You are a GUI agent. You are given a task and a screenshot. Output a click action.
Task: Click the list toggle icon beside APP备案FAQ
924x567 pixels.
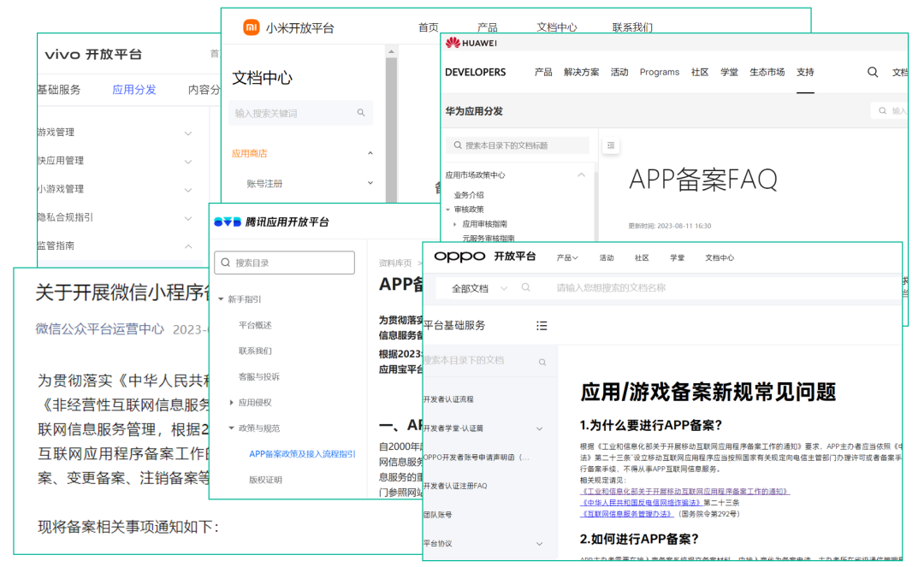[x=611, y=145]
